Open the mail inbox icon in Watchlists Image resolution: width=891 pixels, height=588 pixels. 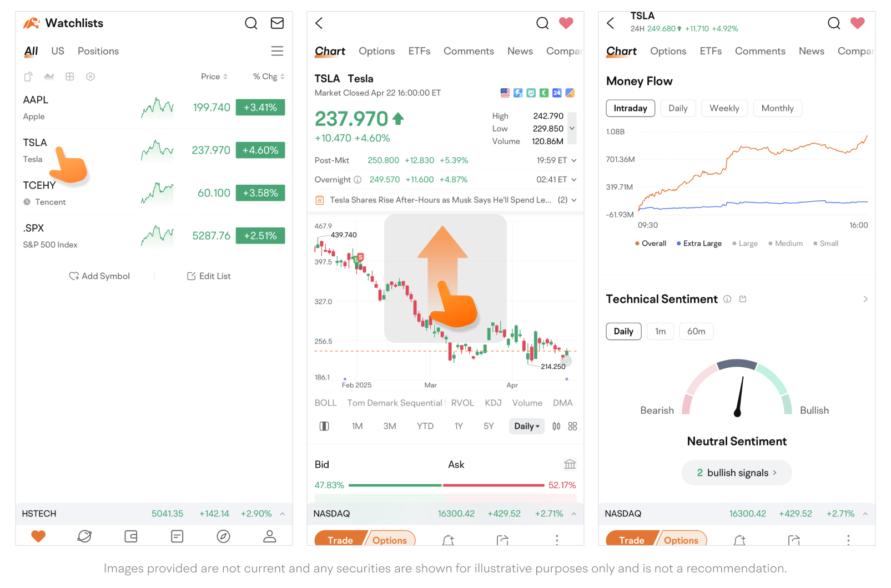pyautogui.click(x=277, y=23)
